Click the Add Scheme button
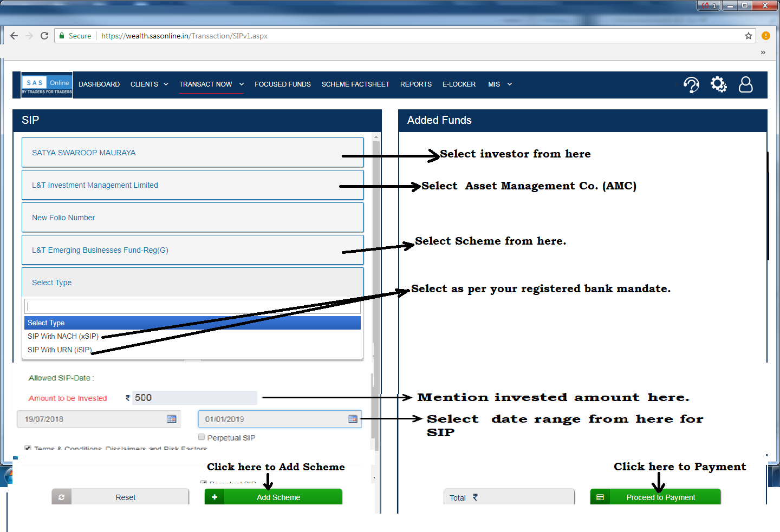 [274, 497]
